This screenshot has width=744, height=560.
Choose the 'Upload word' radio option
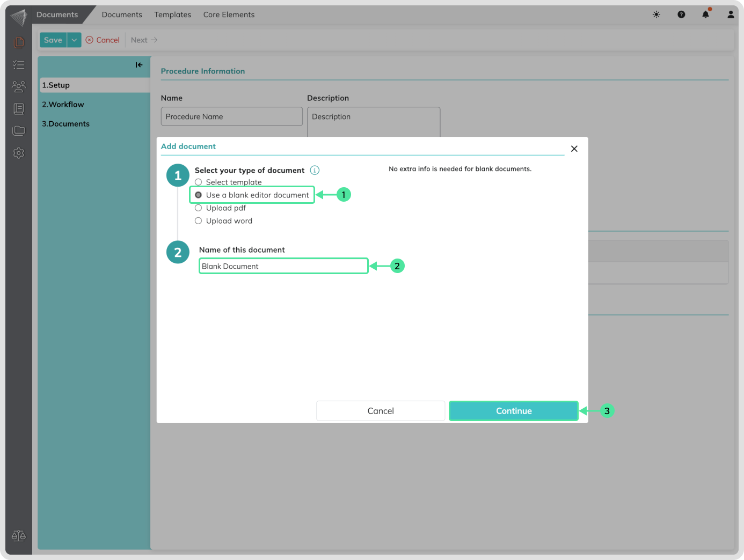point(199,221)
